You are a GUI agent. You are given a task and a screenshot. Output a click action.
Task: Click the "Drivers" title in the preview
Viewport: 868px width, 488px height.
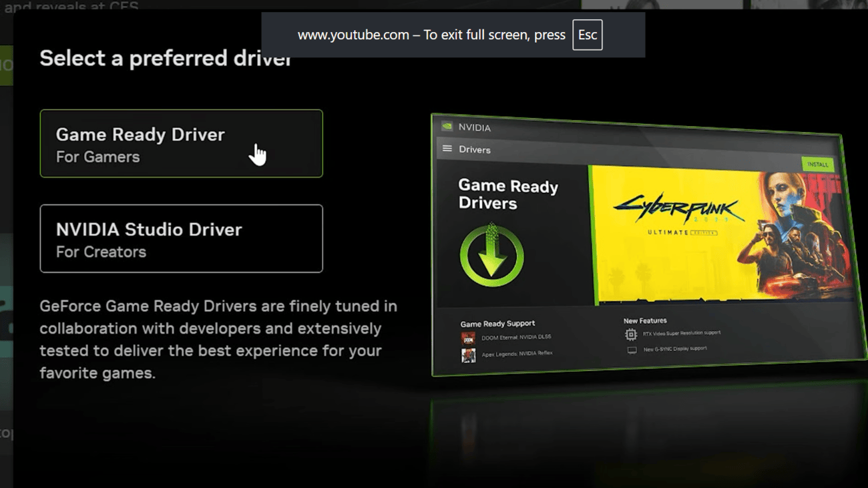pyautogui.click(x=475, y=150)
